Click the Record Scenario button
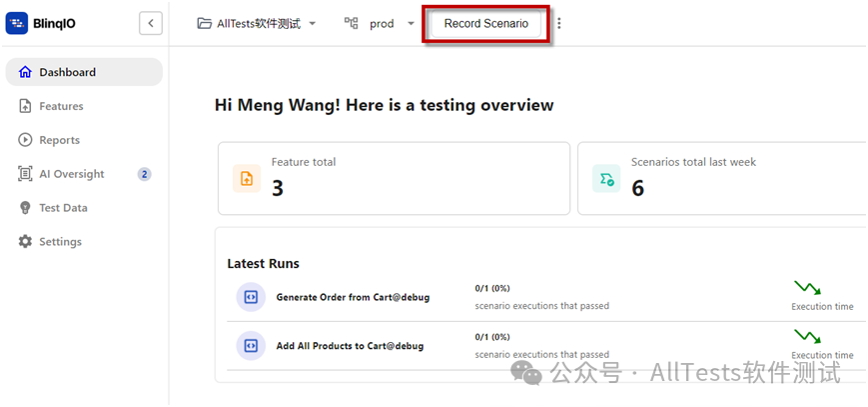 [x=486, y=24]
